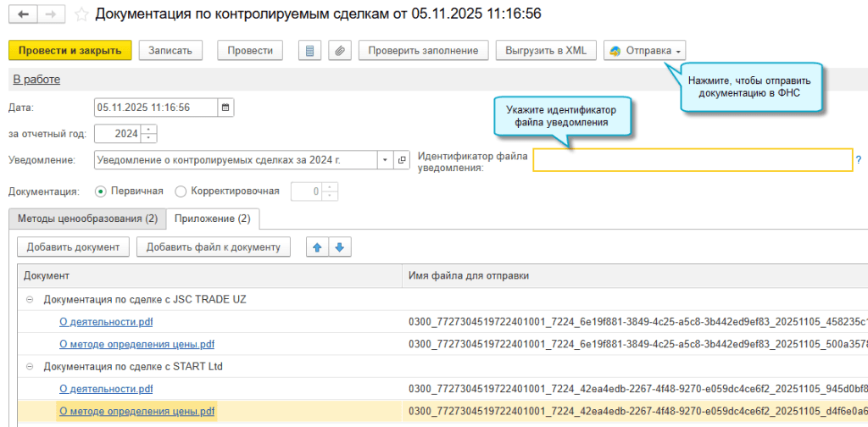The width and height of the screenshot is (868, 427).
Task: Collapse the JSC TRADE UZ documentation group
Action: point(30,300)
